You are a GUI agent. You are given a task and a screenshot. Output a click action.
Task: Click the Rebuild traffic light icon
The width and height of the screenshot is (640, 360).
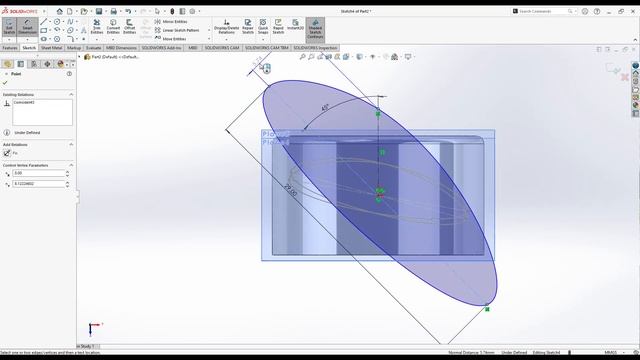tap(172, 11)
